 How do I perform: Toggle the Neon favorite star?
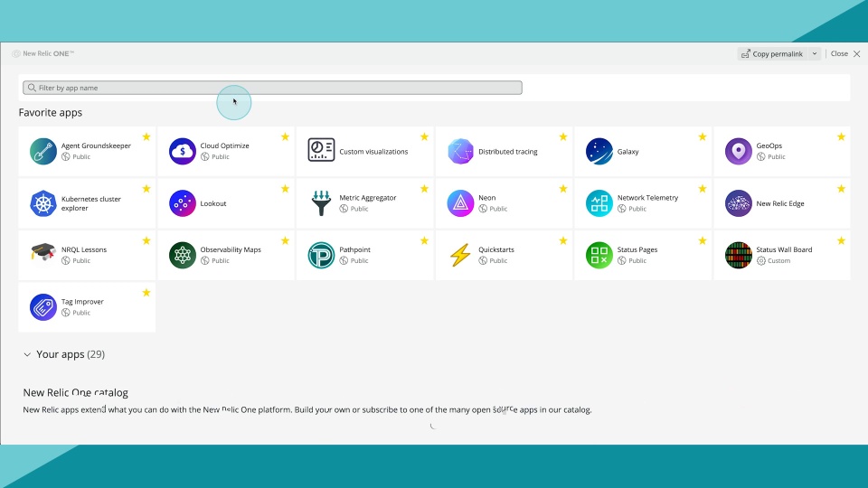[563, 189]
